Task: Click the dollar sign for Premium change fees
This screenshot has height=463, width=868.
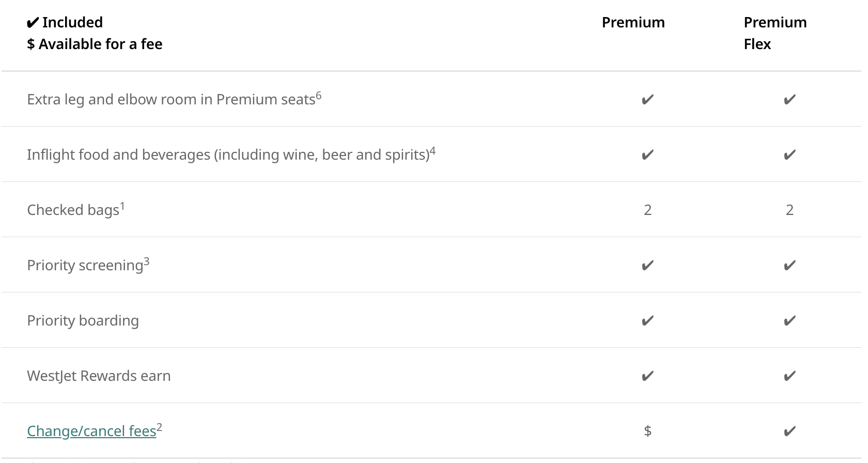Action: (x=647, y=431)
